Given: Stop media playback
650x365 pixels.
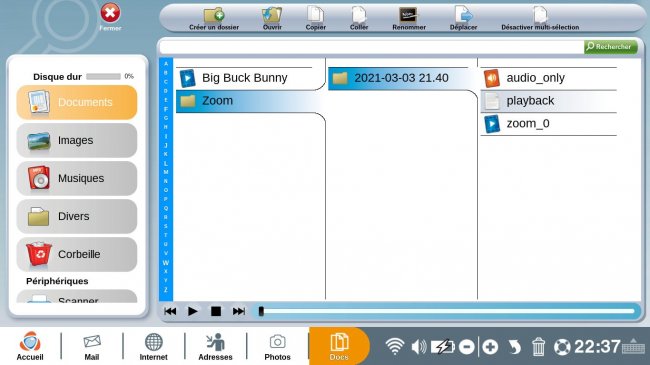Looking at the screenshot, I should (216, 311).
